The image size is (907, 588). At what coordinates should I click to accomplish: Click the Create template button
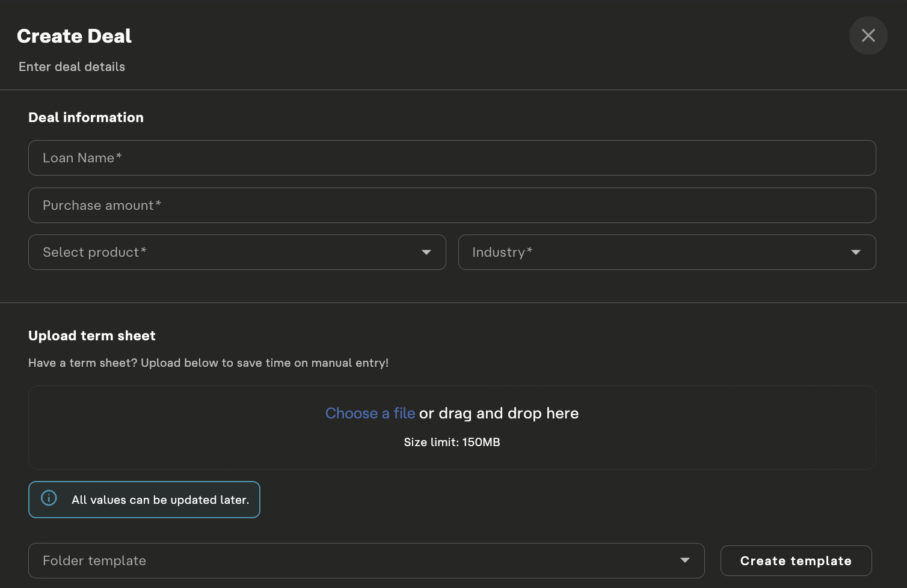(795, 560)
